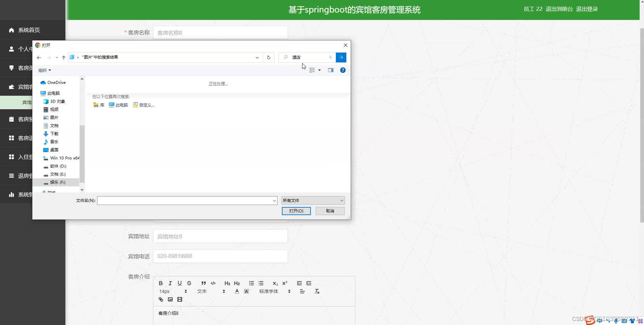Viewport: 644px width, 325px height.
Task: Insert a video in the editor
Action: (x=180, y=299)
